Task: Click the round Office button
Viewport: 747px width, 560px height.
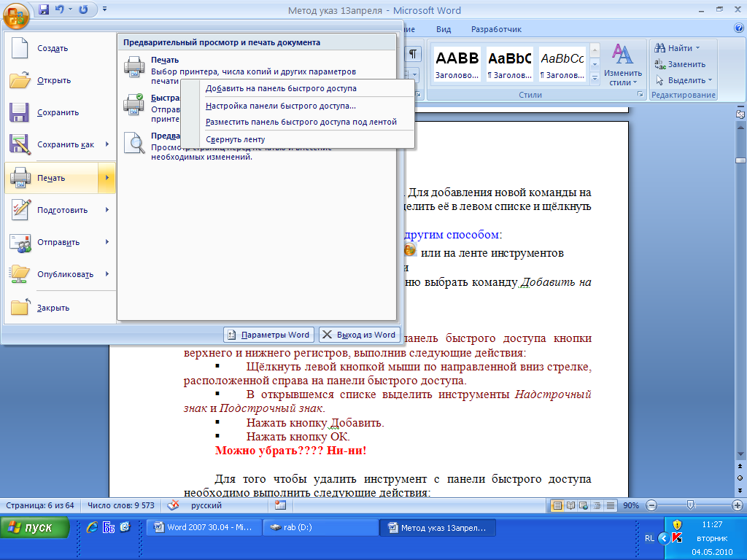Action: [x=16, y=16]
